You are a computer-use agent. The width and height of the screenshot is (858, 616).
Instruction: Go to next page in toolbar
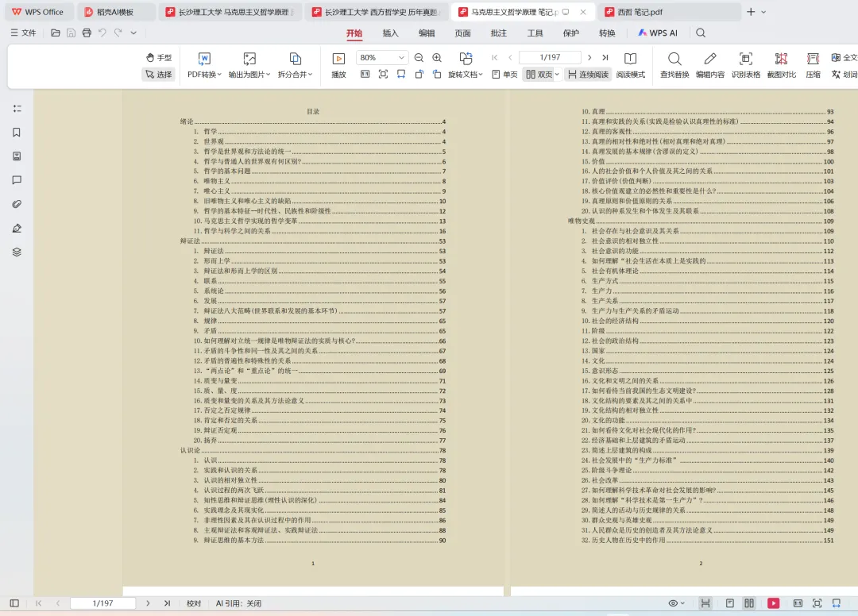589,57
